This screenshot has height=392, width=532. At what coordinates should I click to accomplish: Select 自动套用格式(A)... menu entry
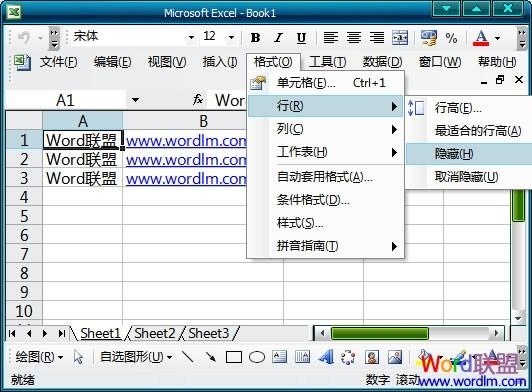(x=326, y=177)
